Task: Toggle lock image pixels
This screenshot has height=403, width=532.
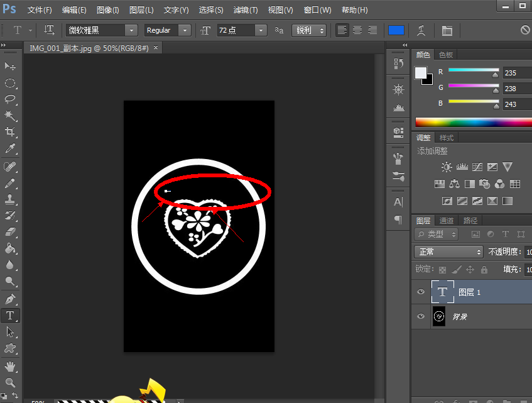Action: click(457, 270)
